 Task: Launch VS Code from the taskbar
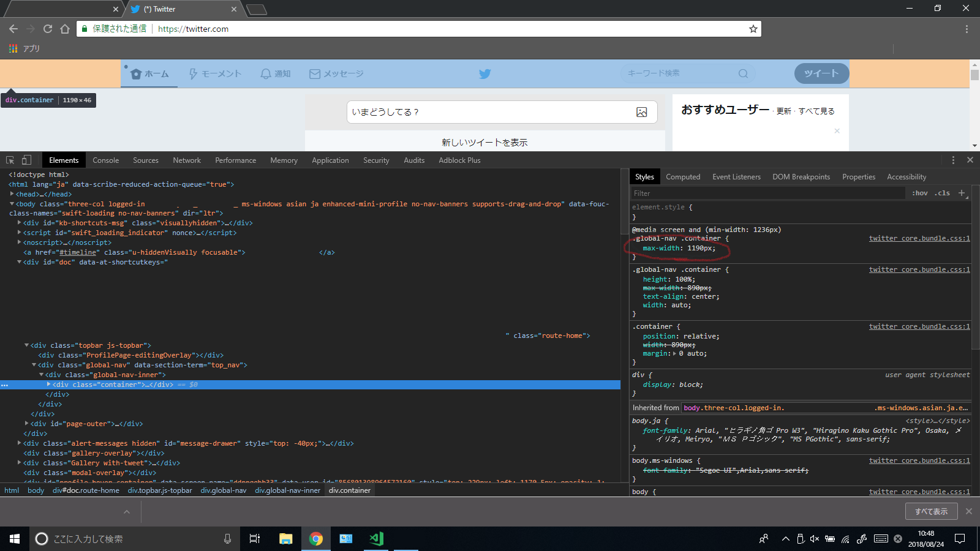coord(375,539)
